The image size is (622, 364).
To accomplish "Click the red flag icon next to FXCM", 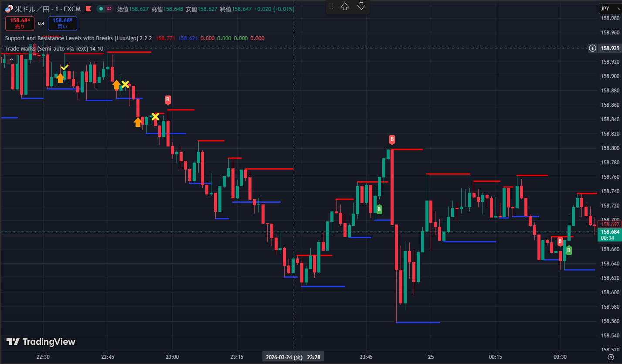I will (x=88, y=9).
